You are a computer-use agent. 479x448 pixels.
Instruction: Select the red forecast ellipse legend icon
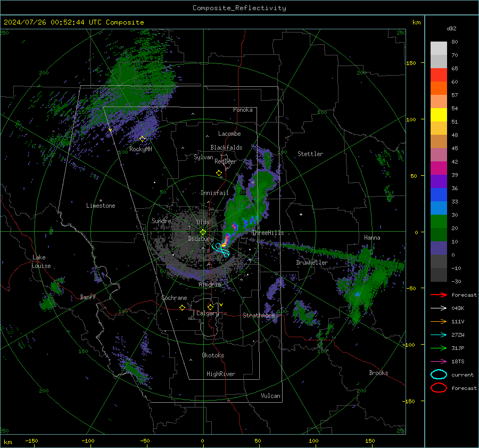point(439,388)
